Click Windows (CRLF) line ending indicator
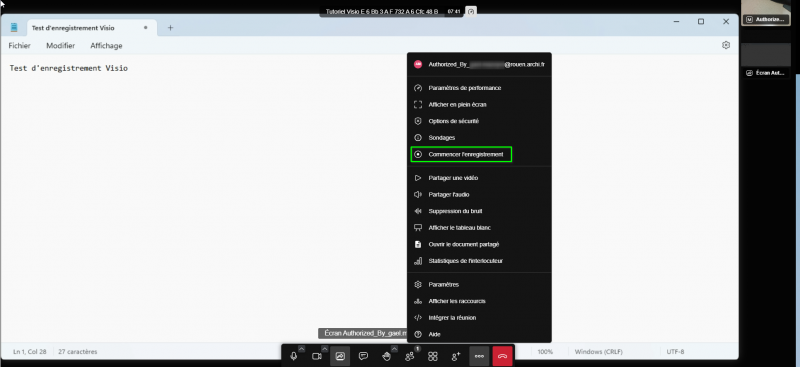 coord(598,352)
